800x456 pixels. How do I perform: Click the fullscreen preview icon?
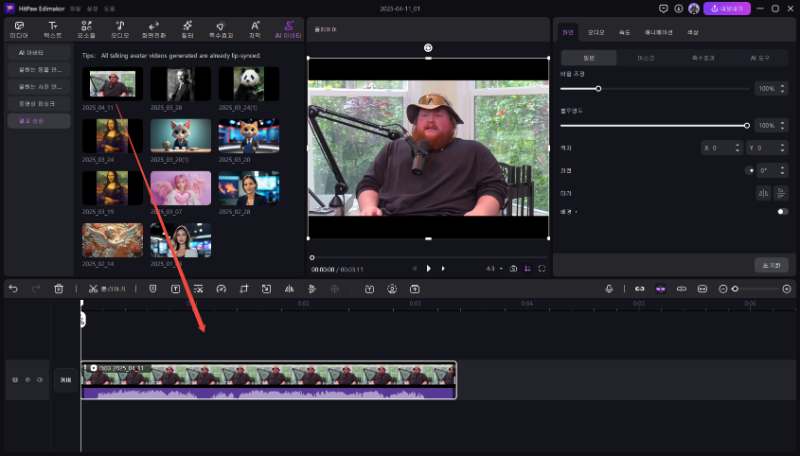coord(542,268)
